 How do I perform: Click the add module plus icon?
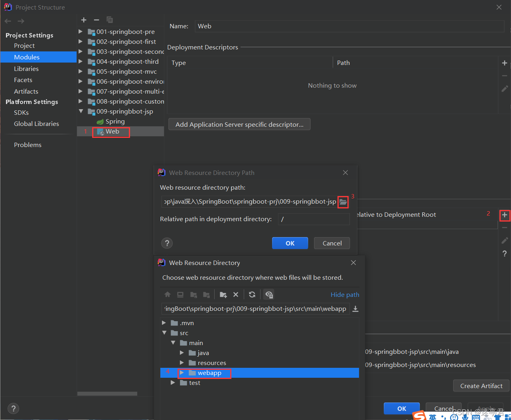84,20
